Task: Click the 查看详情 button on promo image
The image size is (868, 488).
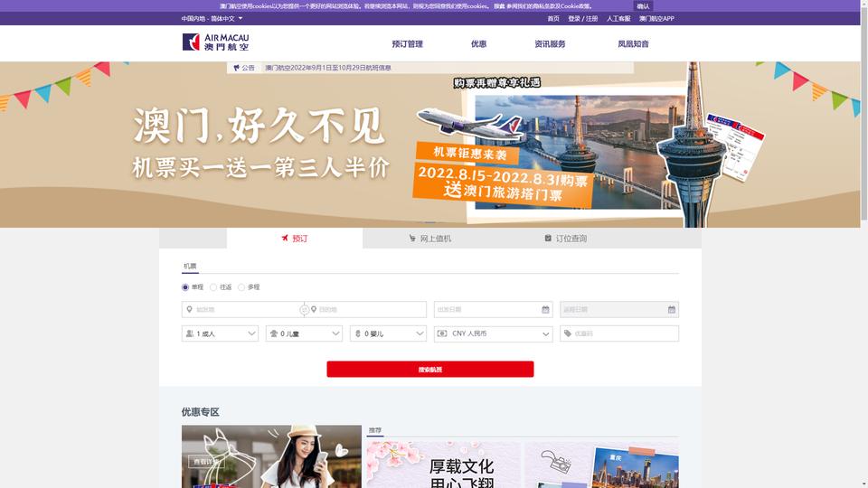Action: point(206,462)
